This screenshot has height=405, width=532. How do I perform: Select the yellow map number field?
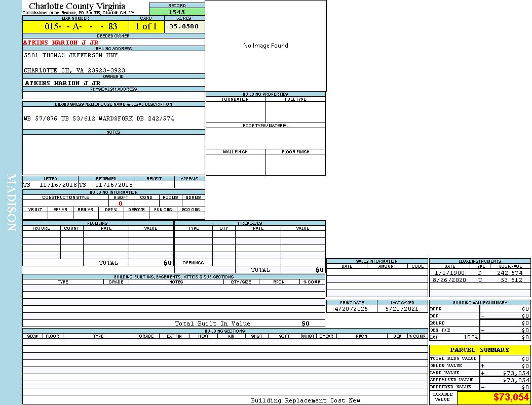[75, 26]
